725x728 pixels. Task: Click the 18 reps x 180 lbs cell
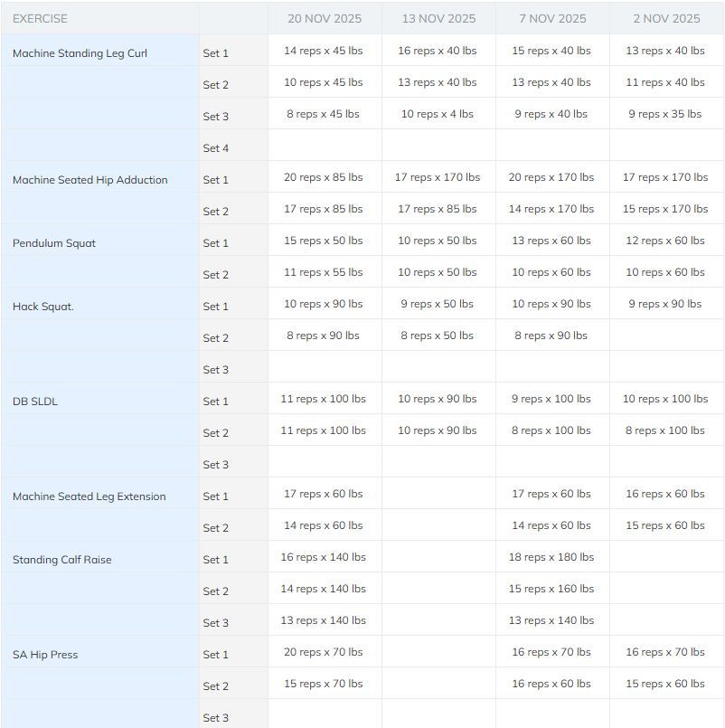coord(551,557)
